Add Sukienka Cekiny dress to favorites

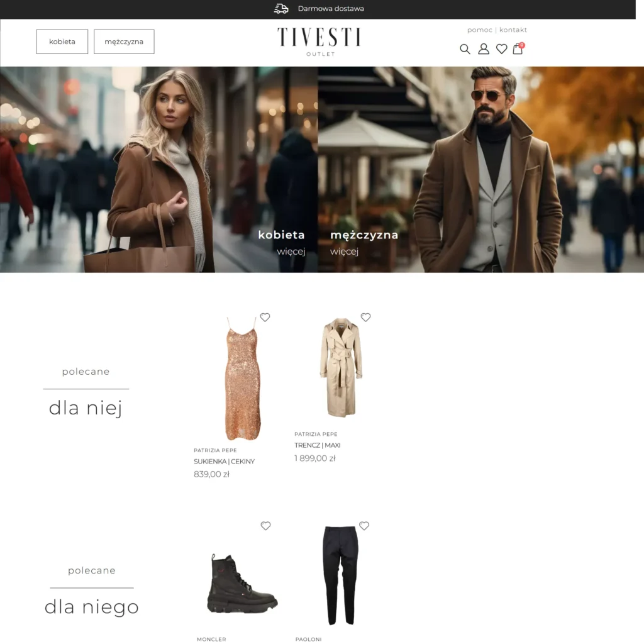point(265,317)
